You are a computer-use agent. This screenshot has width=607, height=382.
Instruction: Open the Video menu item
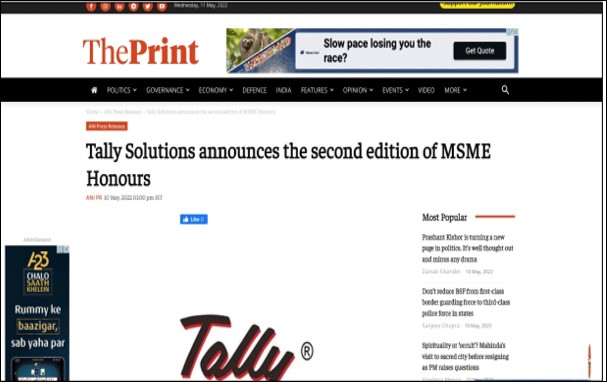click(x=426, y=90)
